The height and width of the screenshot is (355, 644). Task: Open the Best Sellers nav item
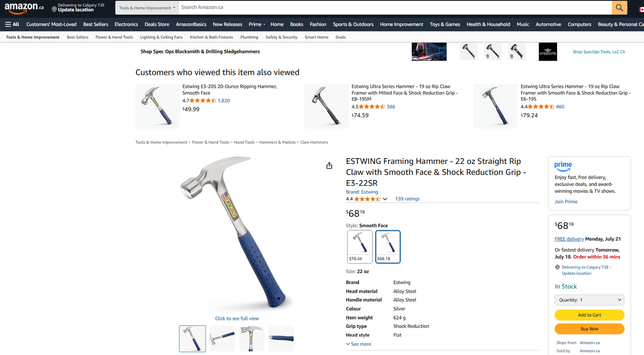(95, 24)
